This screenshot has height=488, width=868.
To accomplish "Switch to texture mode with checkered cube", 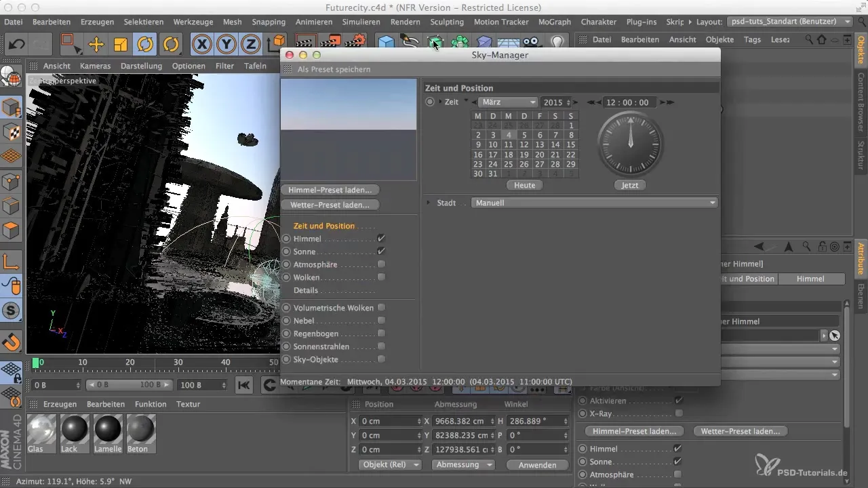I will tap(12, 132).
